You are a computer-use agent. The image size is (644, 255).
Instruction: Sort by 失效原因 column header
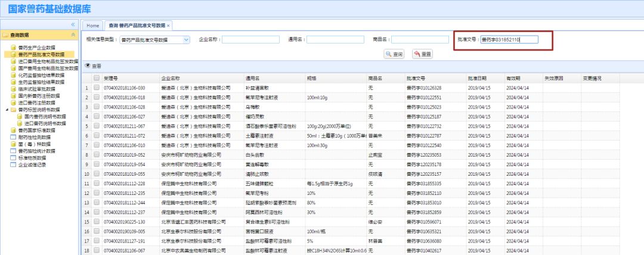pyautogui.click(x=562, y=78)
